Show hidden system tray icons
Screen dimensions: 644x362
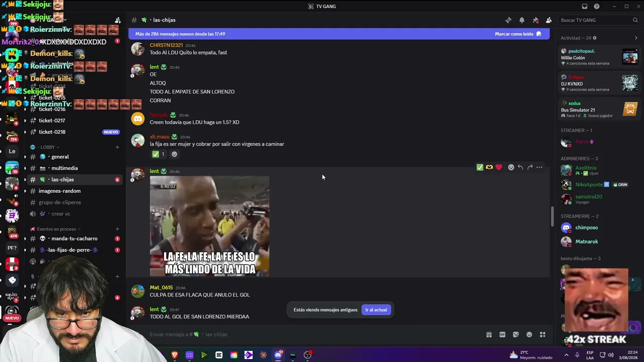(x=566, y=355)
